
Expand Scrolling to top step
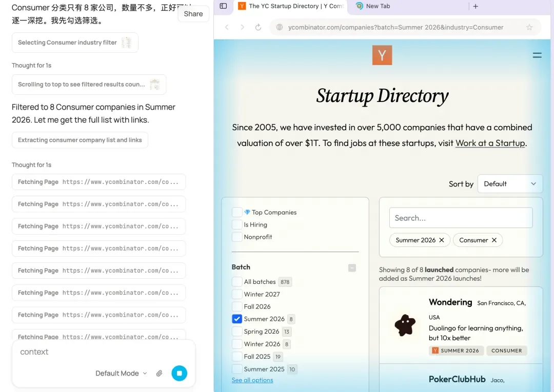pyautogui.click(x=89, y=85)
